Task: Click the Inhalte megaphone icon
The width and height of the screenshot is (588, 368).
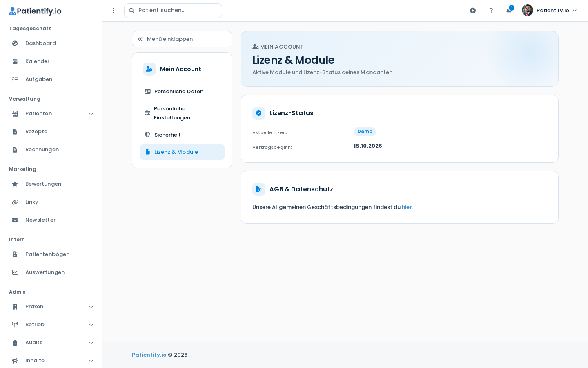Action: point(15,361)
